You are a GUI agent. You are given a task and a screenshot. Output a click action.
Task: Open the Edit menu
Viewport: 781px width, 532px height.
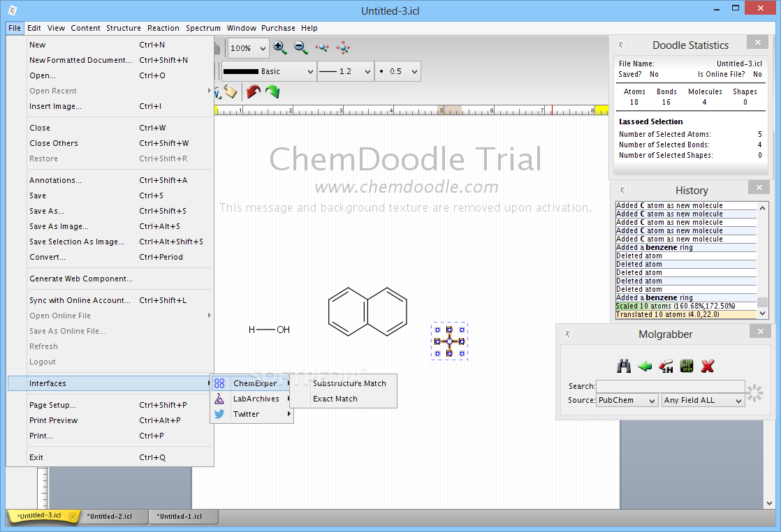click(x=34, y=28)
